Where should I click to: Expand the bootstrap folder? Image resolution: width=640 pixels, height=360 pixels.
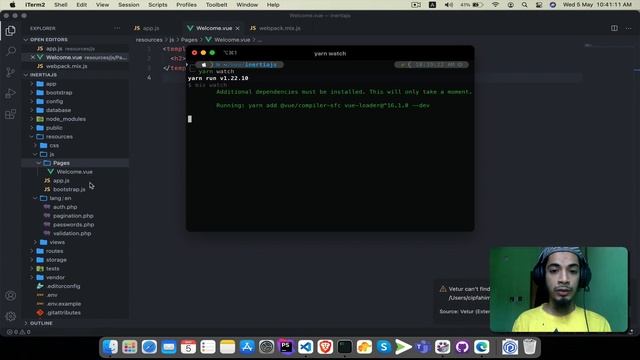[x=59, y=93]
